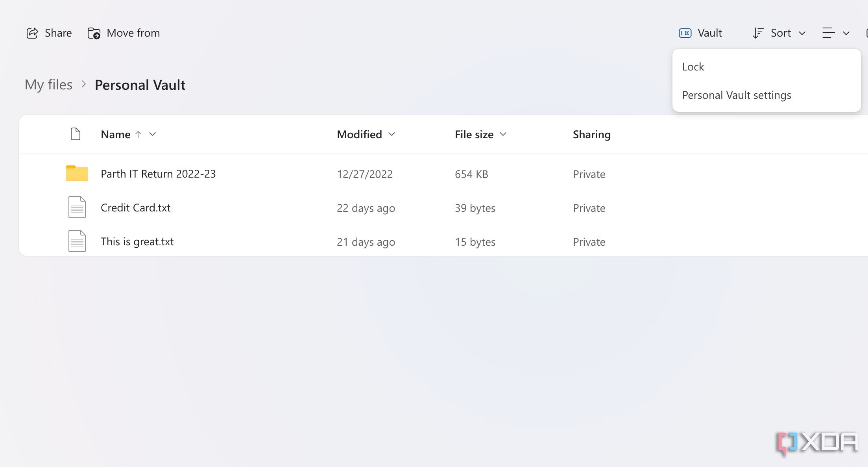Expand the Name column sort options
Viewport: 868px width, 467px height.
[x=152, y=134]
